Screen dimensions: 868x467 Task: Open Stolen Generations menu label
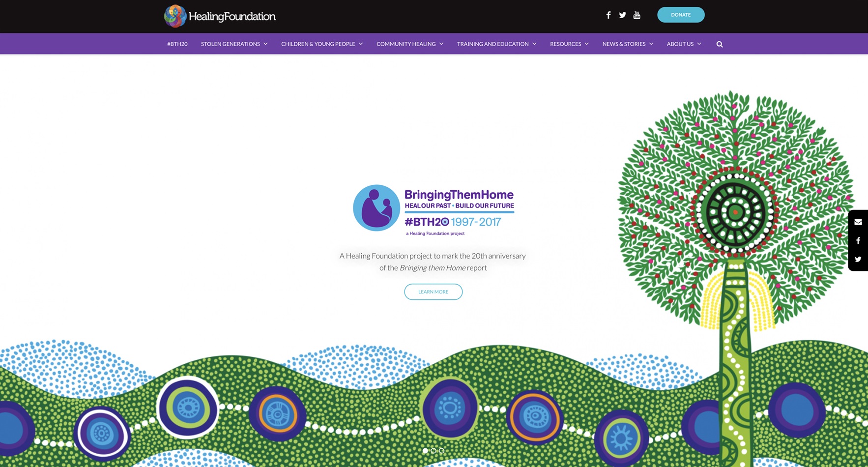click(231, 44)
